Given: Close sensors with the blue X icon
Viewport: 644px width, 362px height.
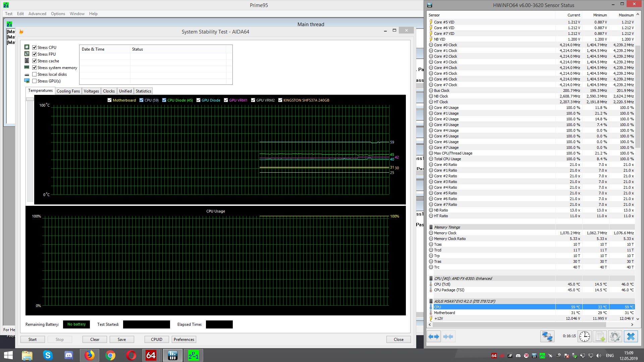Looking at the screenshot, I should click(x=631, y=337).
